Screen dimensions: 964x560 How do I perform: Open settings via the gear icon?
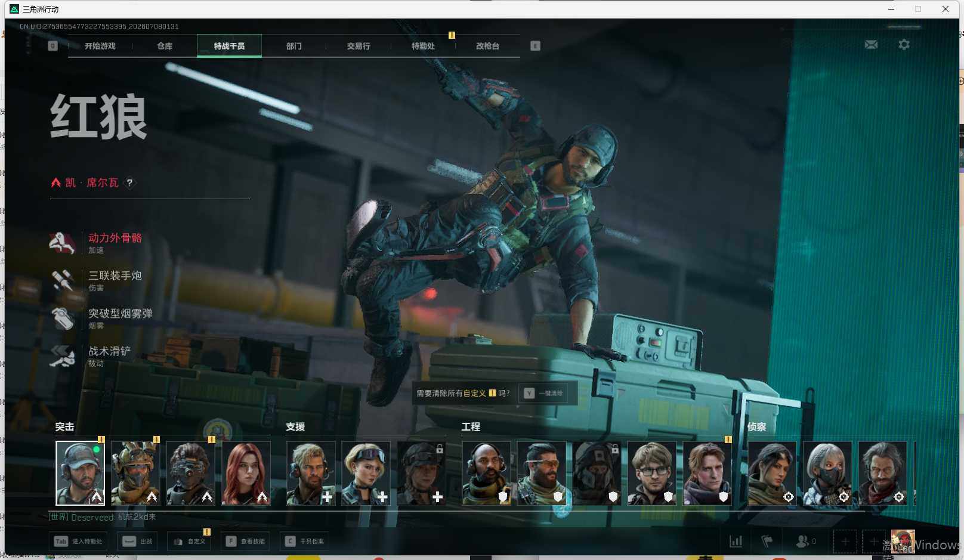(904, 45)
